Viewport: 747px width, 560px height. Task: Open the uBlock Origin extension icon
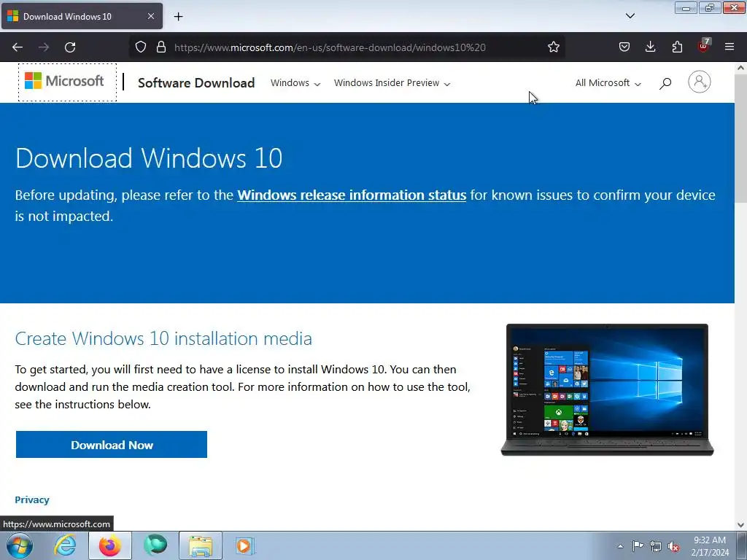tap(704, 46)
